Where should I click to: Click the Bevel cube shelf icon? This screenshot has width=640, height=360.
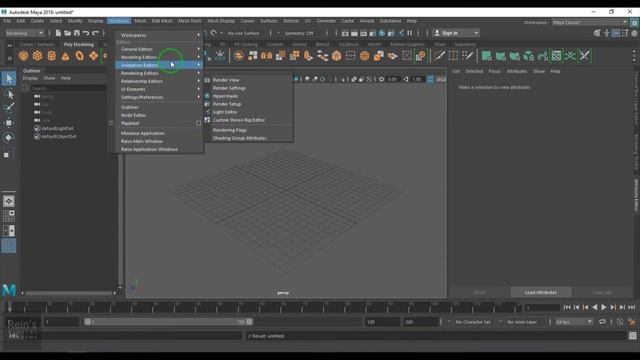point(336,56)
